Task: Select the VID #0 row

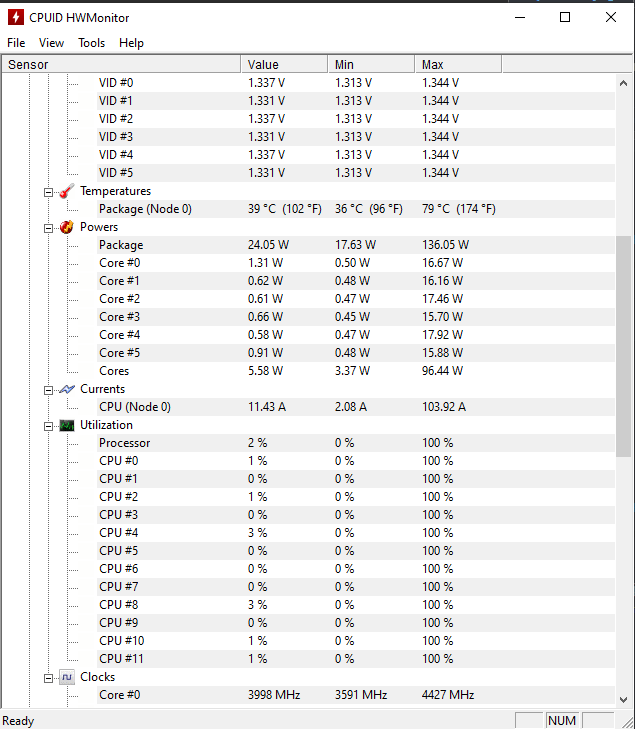Action: tap(356, 83)
